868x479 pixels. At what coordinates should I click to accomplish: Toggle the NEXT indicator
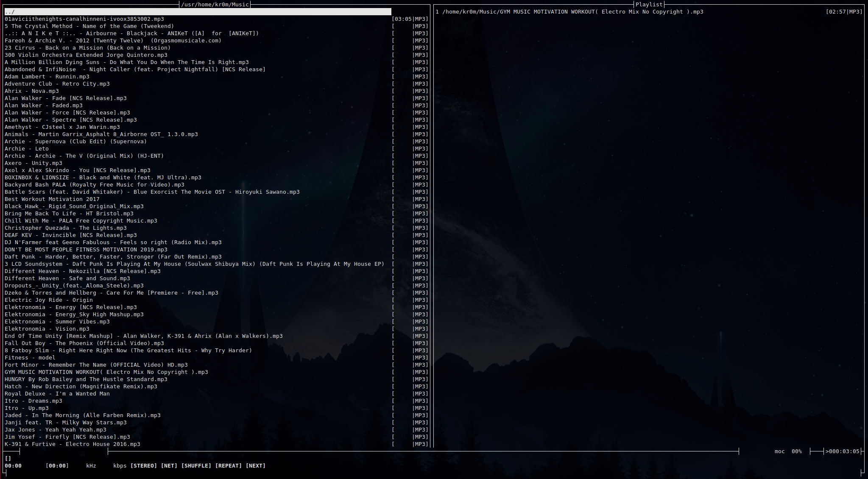pyautogui.click(x=255, y=465)
